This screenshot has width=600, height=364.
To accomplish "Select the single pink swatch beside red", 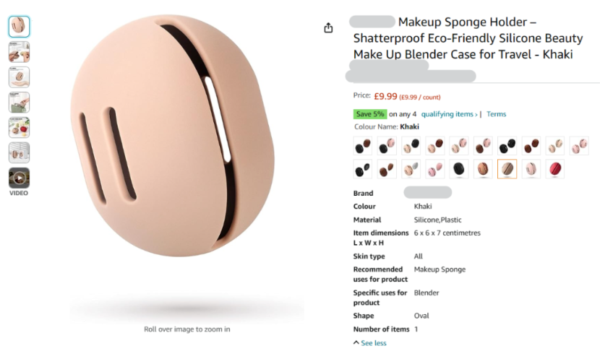I will (x=531, y=168).
